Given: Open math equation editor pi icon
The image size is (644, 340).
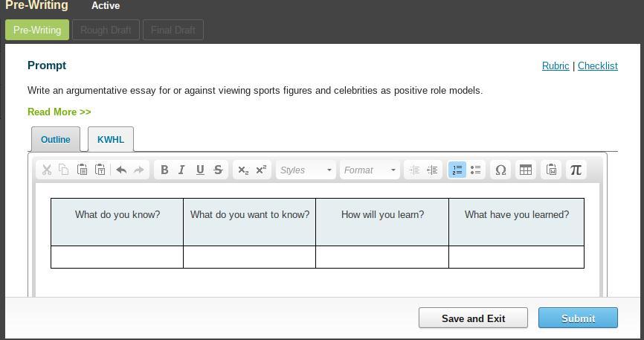Looking at the screenshot, I should point(576,170).
